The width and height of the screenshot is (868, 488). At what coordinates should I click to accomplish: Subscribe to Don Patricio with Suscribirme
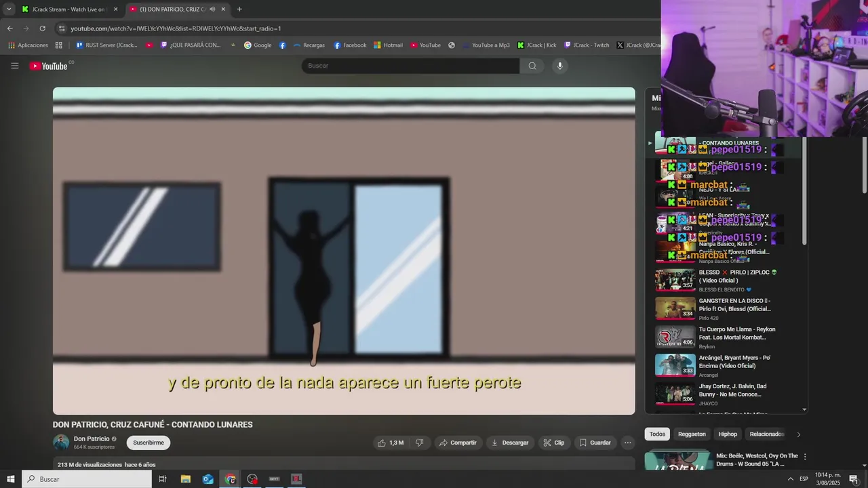pyautogui.click(x=149, y=443)
